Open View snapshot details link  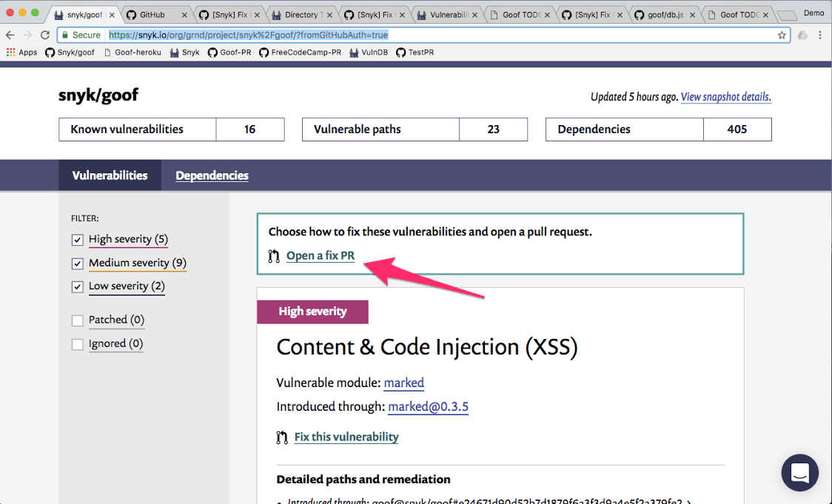point(725,97)
